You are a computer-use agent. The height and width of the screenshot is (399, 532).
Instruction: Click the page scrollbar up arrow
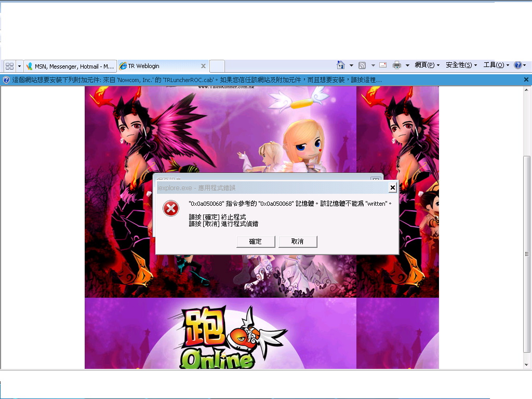point(526,90)
